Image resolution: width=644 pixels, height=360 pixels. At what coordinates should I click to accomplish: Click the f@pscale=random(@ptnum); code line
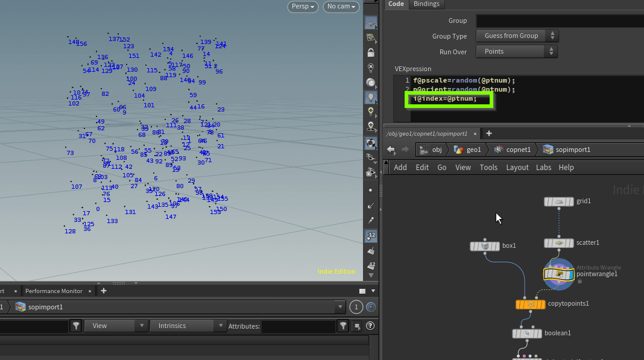click(x=464, y=81)
